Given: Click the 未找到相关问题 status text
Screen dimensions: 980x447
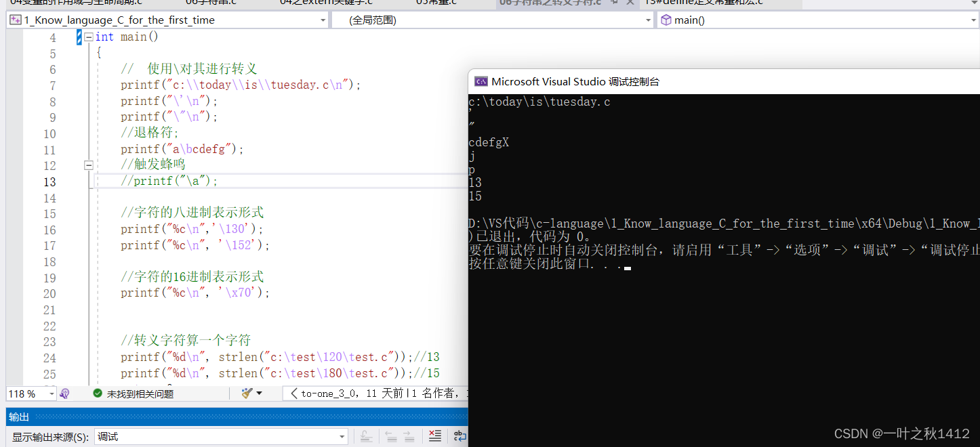Looking at the screenshot, I should [x=140, y=393].
